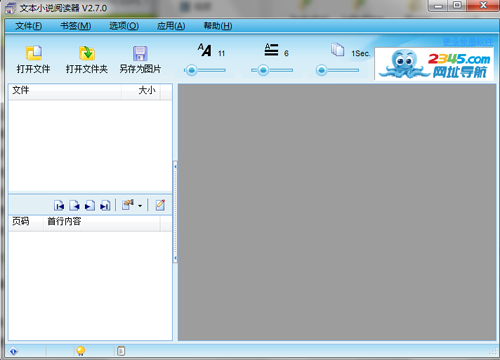Image resolution: width=500 pixels, height=360 pixels.
Task: Adjust the font size slider
Action: 192,70
